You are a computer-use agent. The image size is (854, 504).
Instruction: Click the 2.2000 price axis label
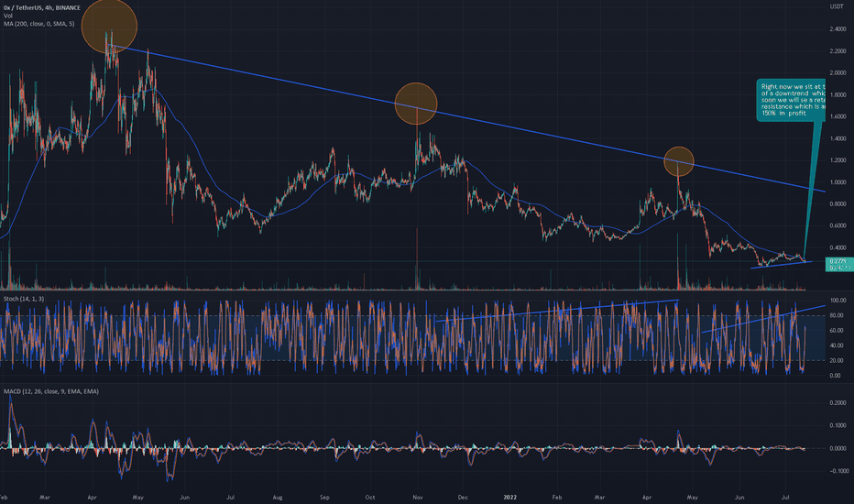pos(838,50)
